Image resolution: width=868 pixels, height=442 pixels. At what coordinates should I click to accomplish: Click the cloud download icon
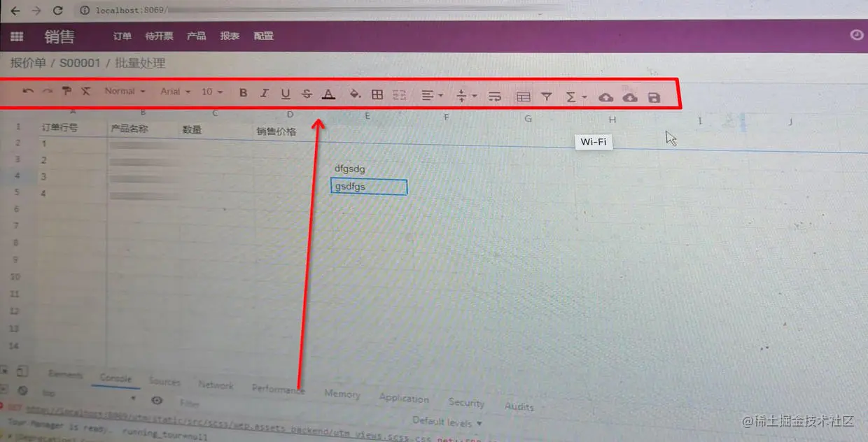[630, 98]
